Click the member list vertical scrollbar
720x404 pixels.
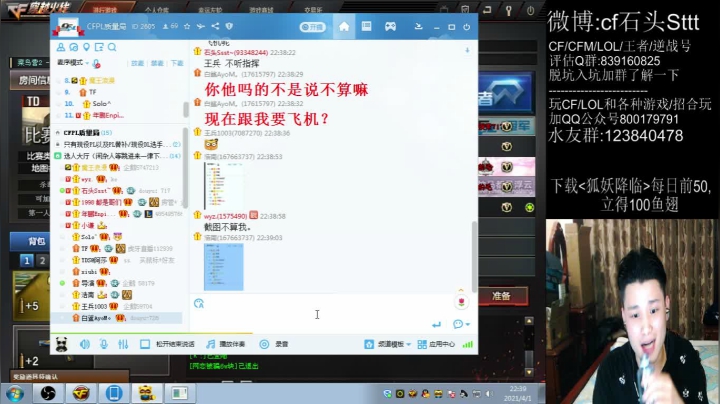(x=185, y=166)
